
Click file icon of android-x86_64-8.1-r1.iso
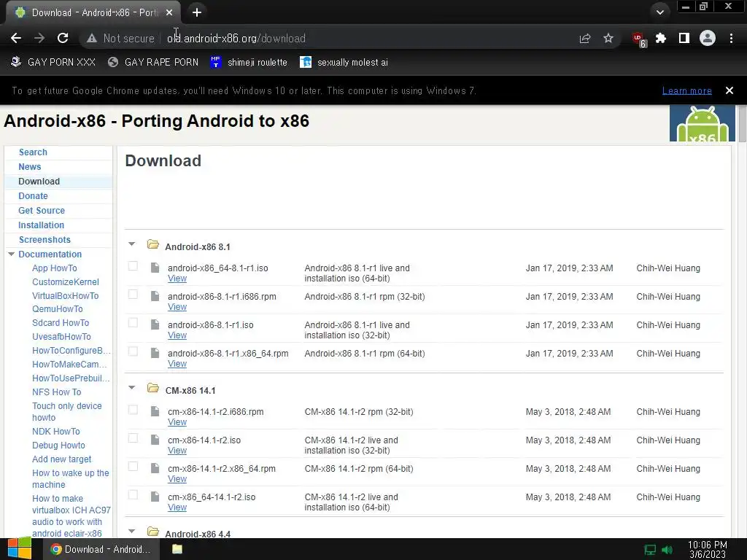[x=155, y=268]
